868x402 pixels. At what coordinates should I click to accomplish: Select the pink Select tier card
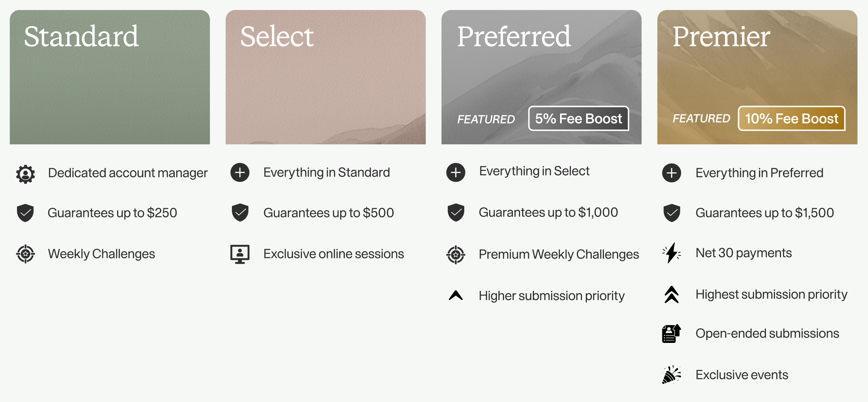tap(326, 77)
